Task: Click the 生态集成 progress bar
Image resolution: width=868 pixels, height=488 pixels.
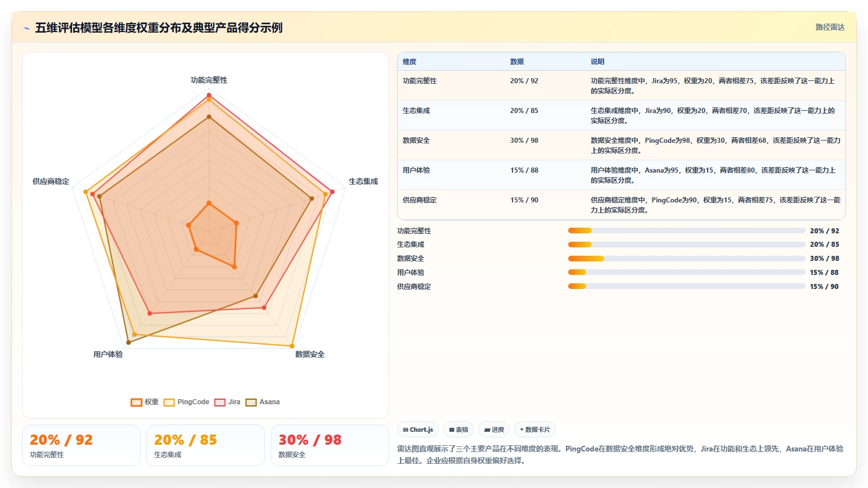Action: [x=686, y=245]
